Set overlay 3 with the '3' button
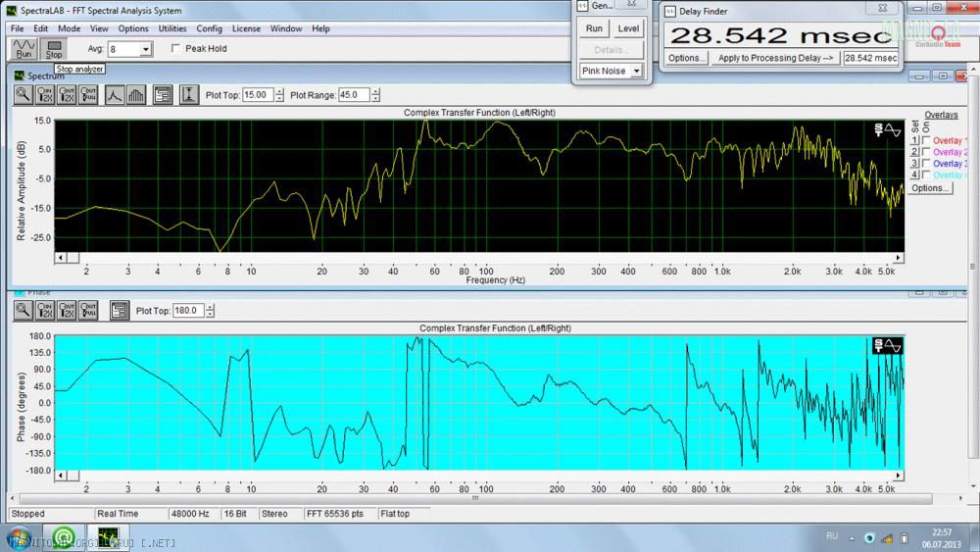The image size is (980, 552). (x=915, y=163)
